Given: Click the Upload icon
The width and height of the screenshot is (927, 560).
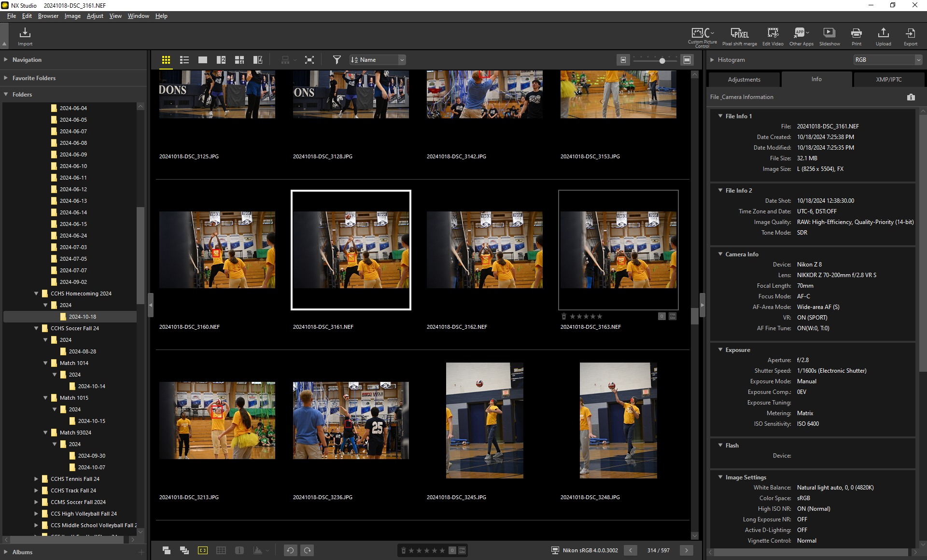Looking at the screenshot, I should click(883, 33).
